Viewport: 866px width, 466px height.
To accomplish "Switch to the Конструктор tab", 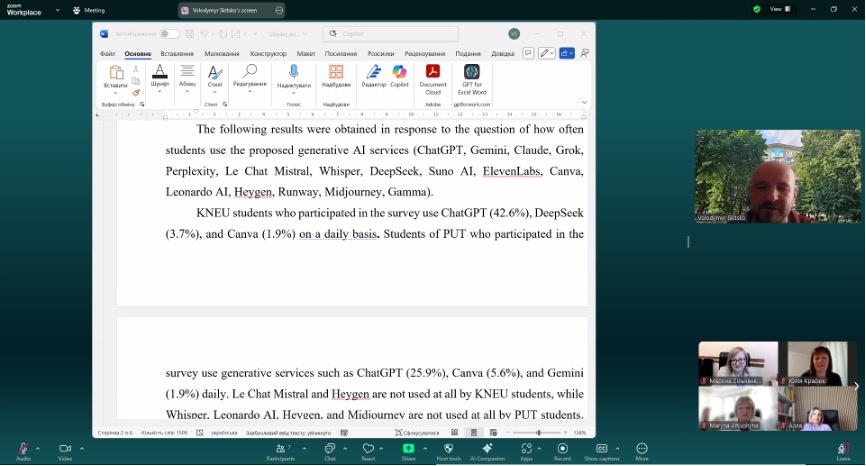I will (x=268, y=54).
